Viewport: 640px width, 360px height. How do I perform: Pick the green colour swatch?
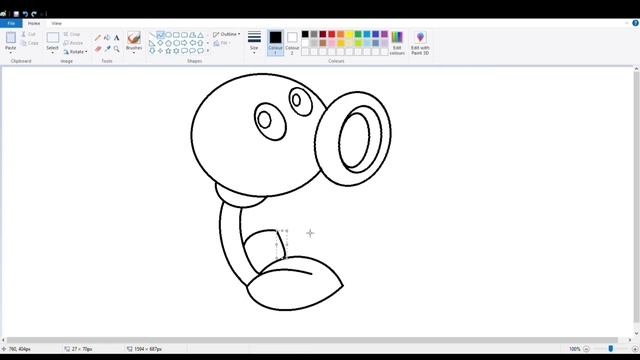point(358,34)
